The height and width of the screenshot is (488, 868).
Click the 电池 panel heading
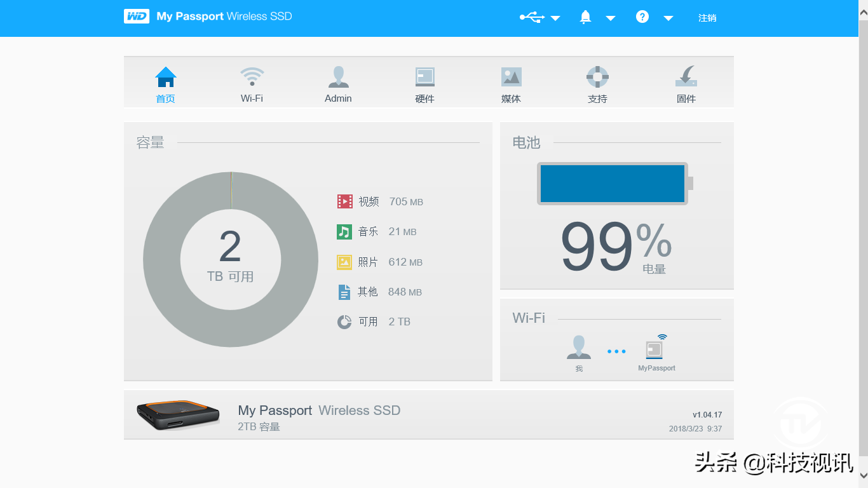[x=526, y=142]
